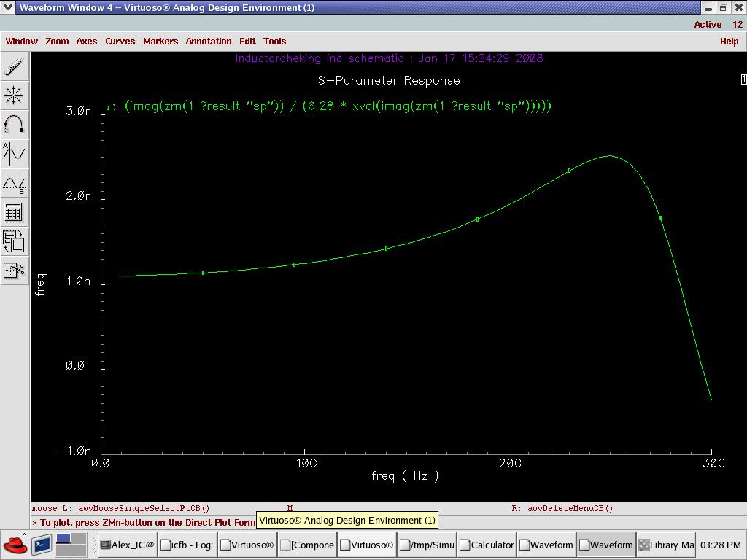Click the eraser icon in left toolbar

tap(14, 67)
